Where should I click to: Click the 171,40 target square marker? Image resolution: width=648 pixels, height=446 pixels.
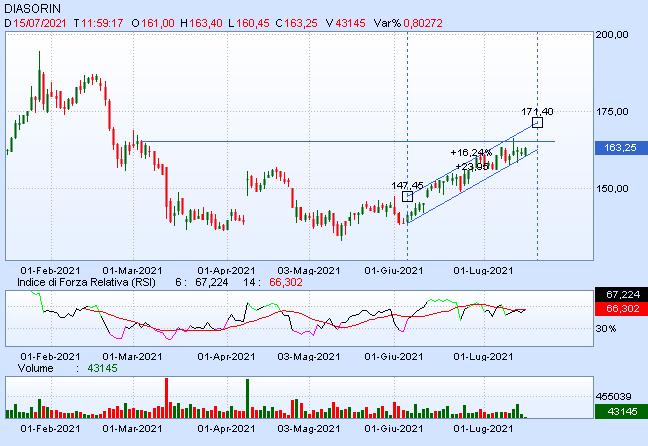tap(537, 122)
